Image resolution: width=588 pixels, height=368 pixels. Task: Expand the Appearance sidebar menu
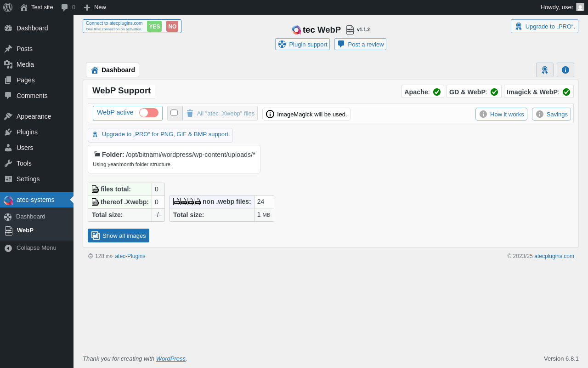coord(34,116)
